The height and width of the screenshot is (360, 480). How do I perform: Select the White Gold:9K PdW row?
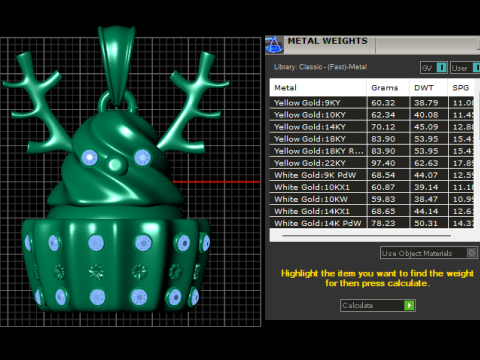[372, 175]
